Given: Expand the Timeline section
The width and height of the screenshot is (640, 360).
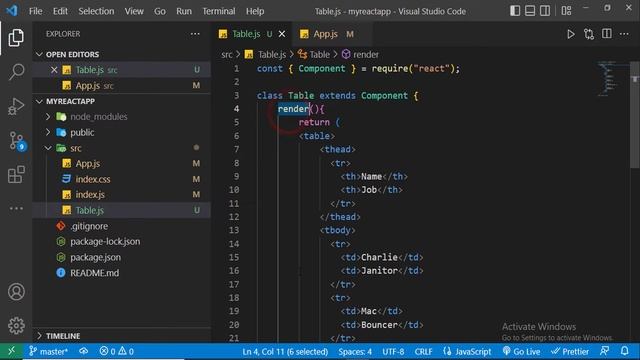Looking at the screenshot, I should pos(39,336).
